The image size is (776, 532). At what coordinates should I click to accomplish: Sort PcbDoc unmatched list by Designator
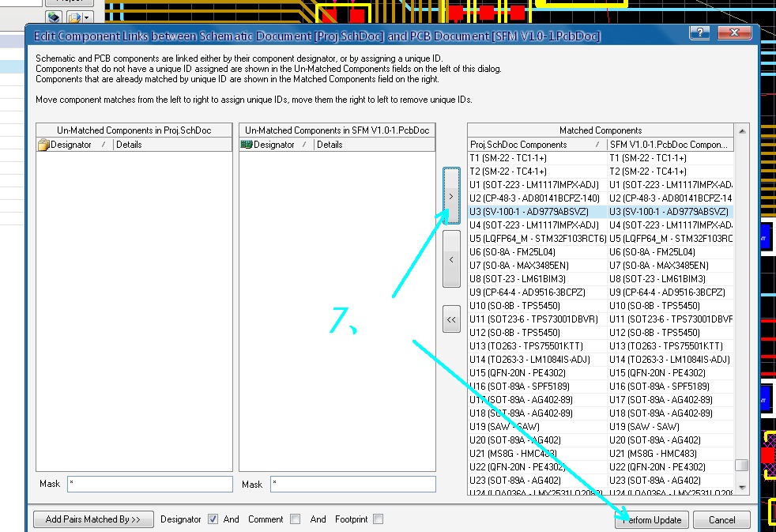pyautogui.click(x=276, y=145)
